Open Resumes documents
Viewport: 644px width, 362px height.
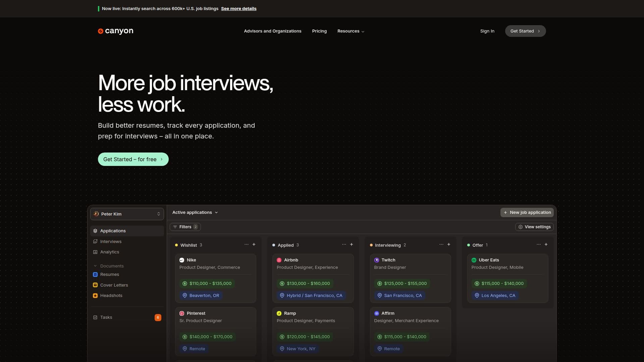pyautogui.click(x=127, y=275)
